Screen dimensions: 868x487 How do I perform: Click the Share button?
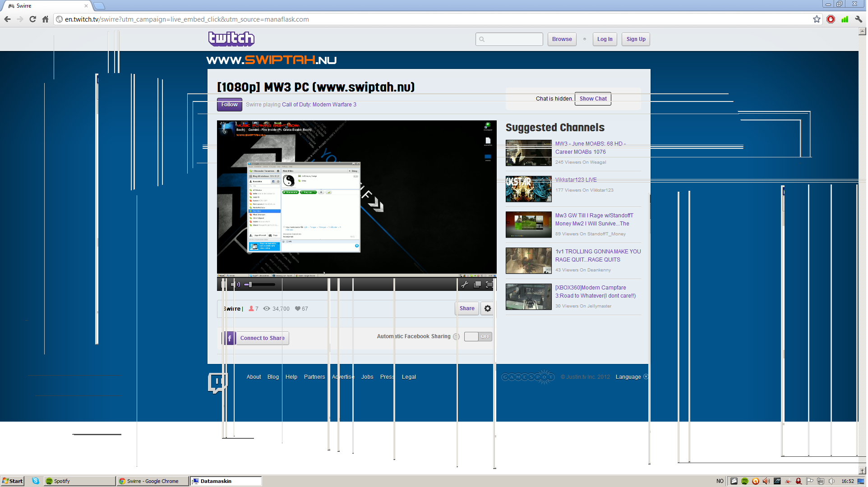pyautogui.click(x=467, y=308)
